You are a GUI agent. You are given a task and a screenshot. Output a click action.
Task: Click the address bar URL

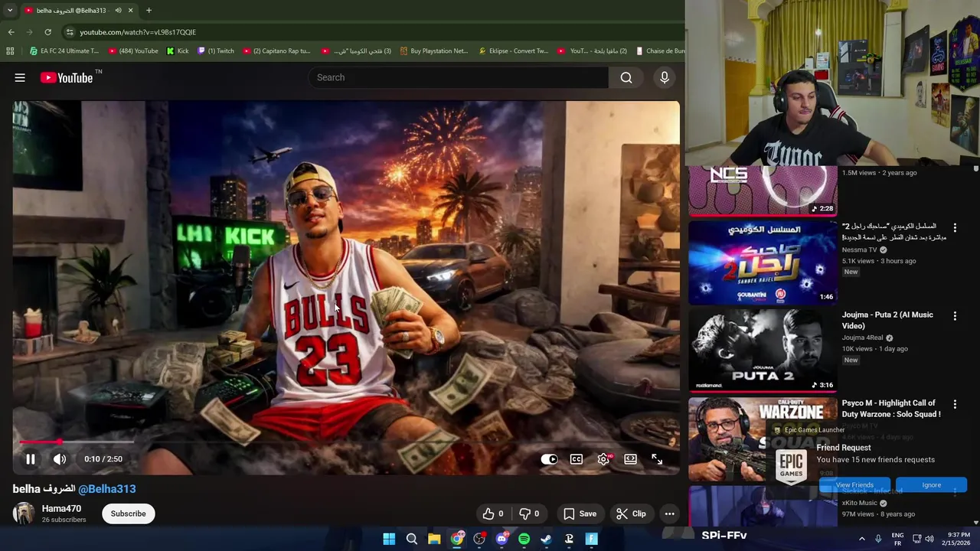(138, 32)
